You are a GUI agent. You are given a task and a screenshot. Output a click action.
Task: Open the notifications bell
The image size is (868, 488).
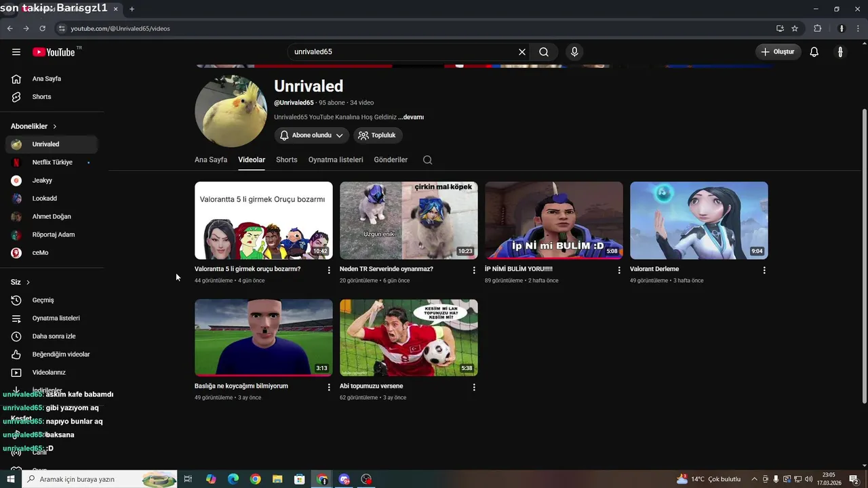pyautogui.click(x=814, y=52)
